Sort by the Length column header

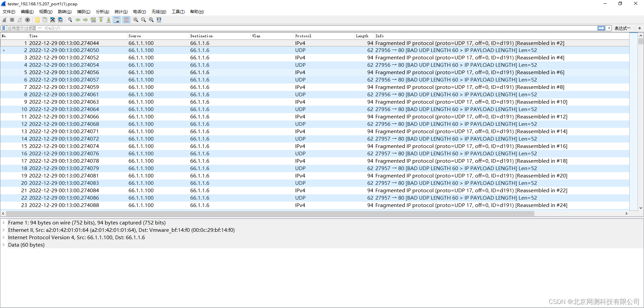[364, 36]
